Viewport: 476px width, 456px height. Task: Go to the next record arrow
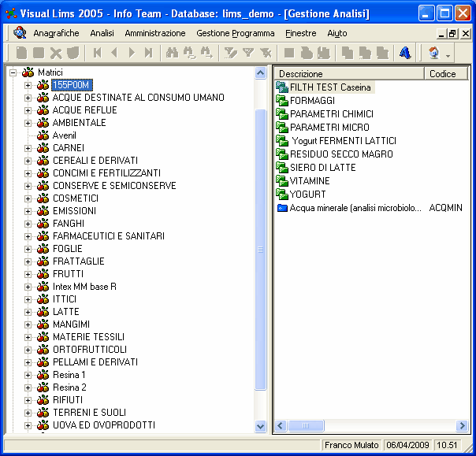point(132,53)
